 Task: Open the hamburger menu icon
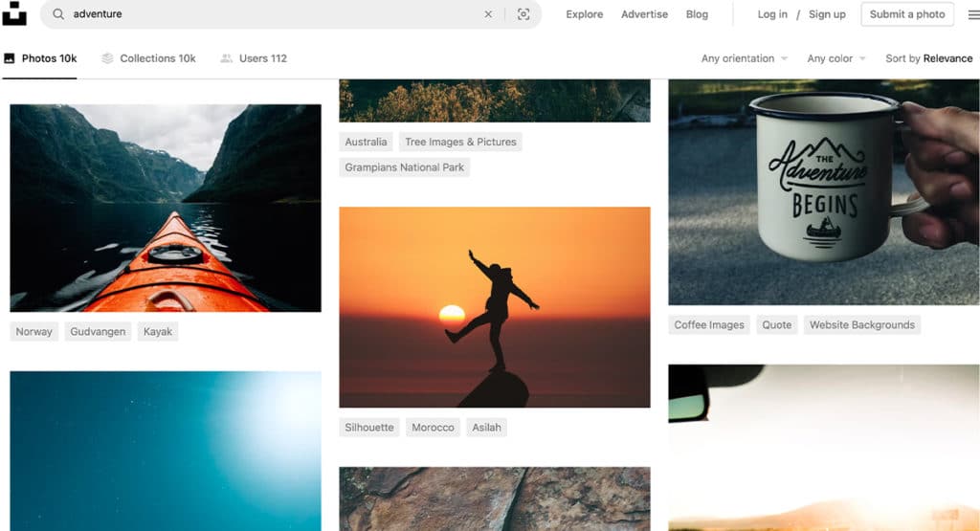pyautogui.click(x=973, y=14)
